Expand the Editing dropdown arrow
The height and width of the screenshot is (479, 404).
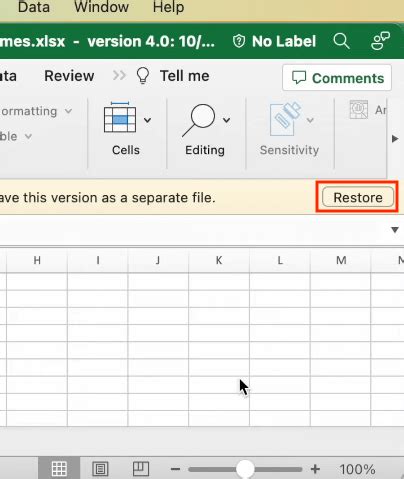coord(226,120)
